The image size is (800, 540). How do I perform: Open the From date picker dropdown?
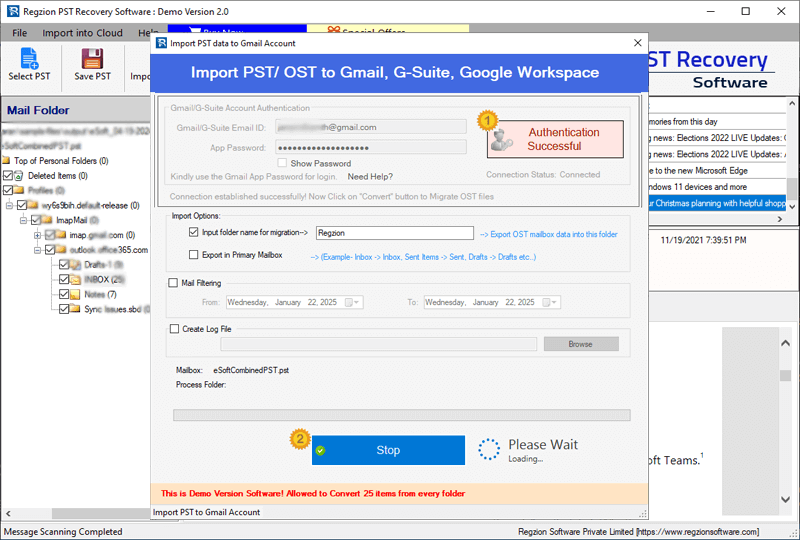tap(357, 302)
